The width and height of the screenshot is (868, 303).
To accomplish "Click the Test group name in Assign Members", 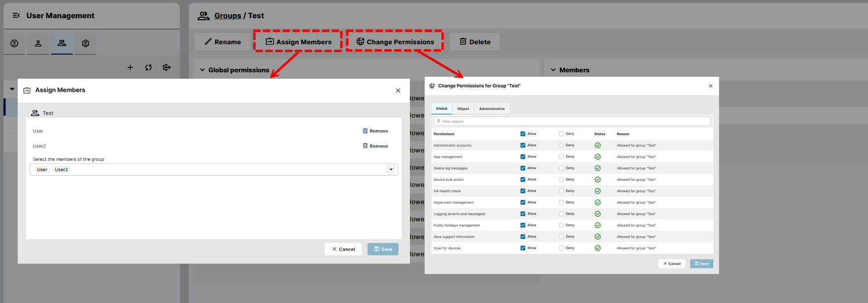I will [x=48, y=113].
